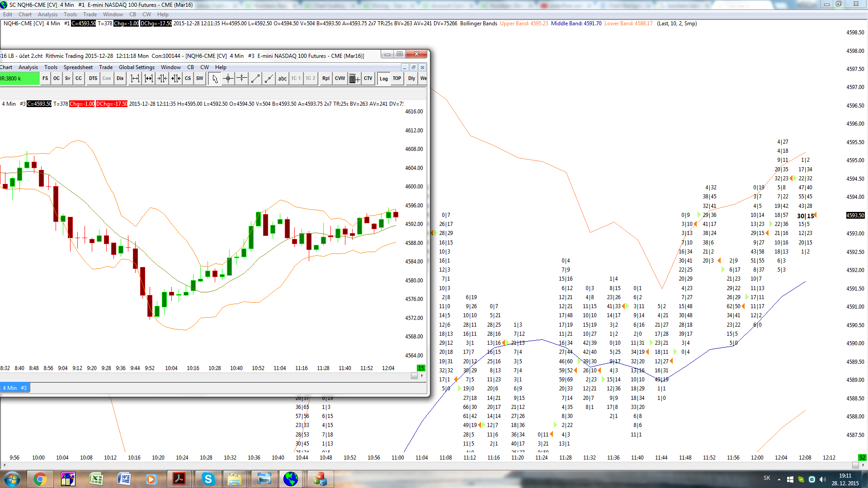
Task: Toggle the Log scale button
Action: 383,79
